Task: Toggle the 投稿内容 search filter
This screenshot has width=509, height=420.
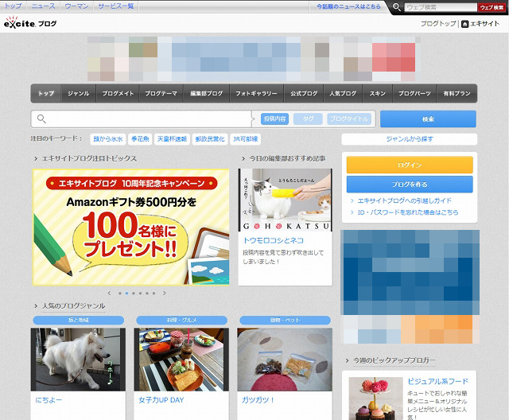Action: coord(274,119)
